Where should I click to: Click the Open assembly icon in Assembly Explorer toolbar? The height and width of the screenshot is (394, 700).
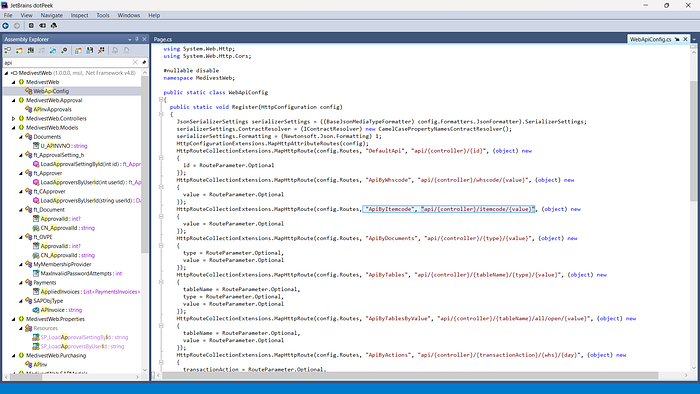[x=8, y=50]
